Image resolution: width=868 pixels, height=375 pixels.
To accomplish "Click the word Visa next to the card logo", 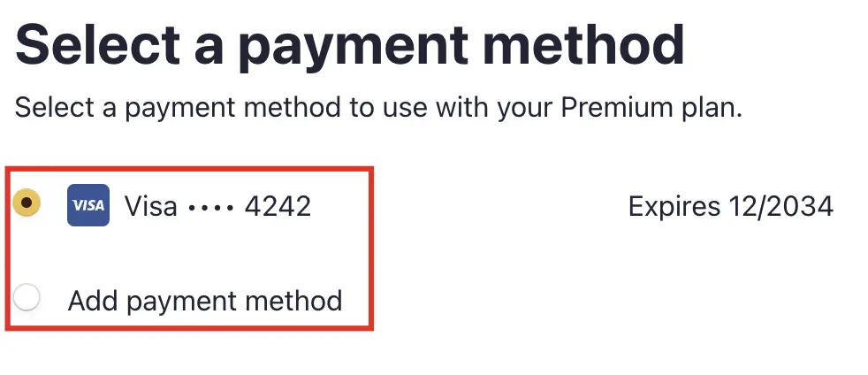I will click(x=150, y=207).
